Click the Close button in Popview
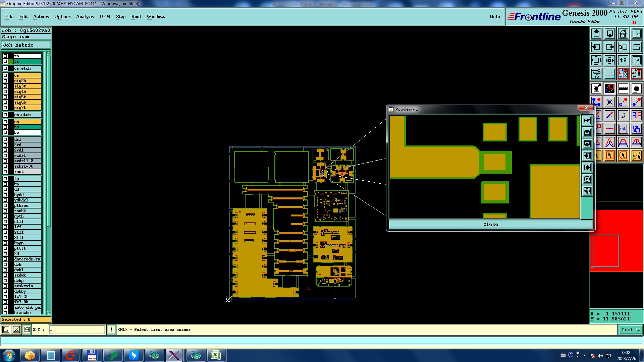Image resolution: width=644 pixels, height=362 pixels. 490,225
